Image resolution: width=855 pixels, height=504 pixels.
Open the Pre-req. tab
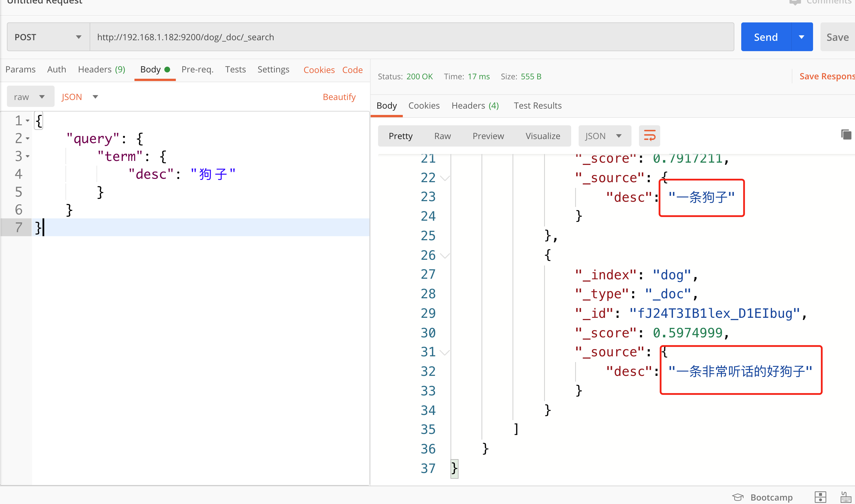coord(197,70)
